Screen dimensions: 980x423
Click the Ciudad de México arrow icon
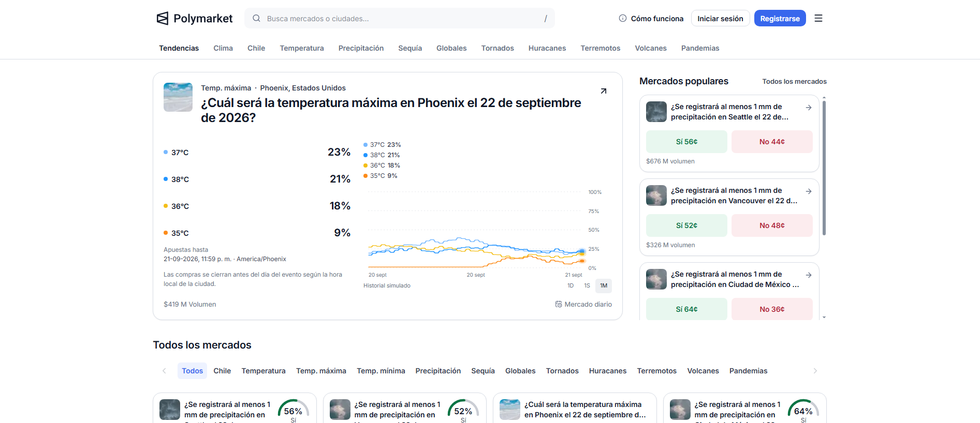click(809, 275)
